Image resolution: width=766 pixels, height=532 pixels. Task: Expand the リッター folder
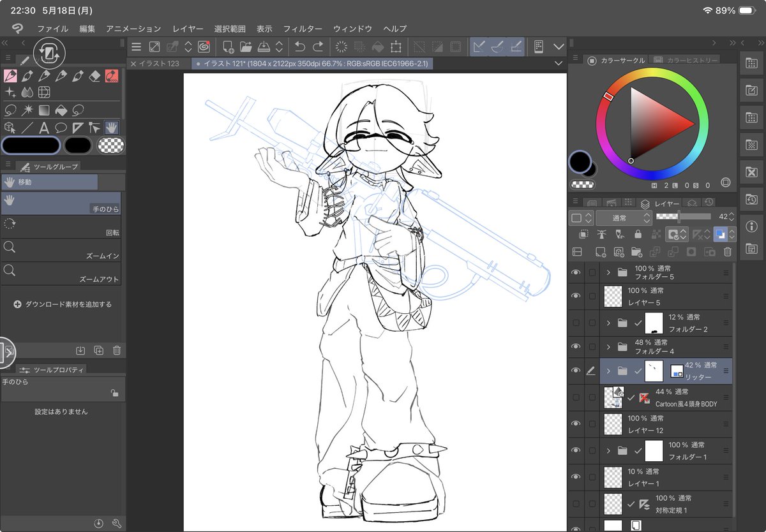[x=608, y=371]
